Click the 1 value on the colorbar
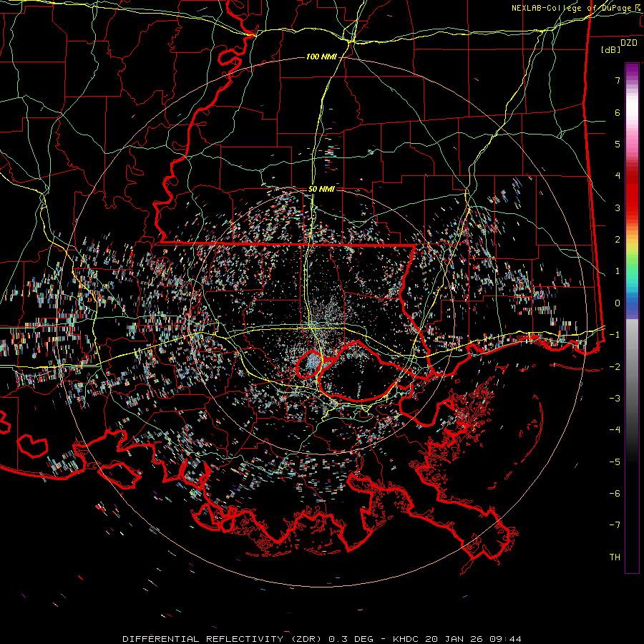 coord(618,271)
